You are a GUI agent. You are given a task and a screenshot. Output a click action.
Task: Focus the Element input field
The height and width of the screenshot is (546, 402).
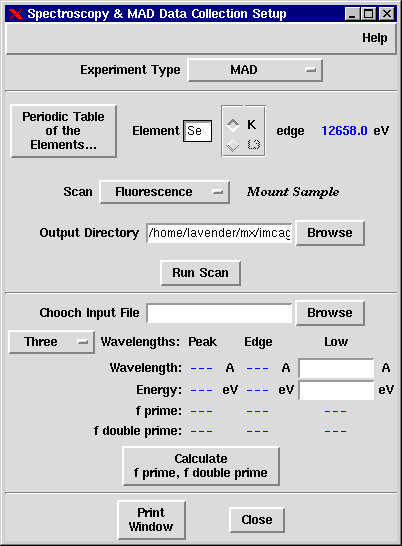click(x=198, y=131)
